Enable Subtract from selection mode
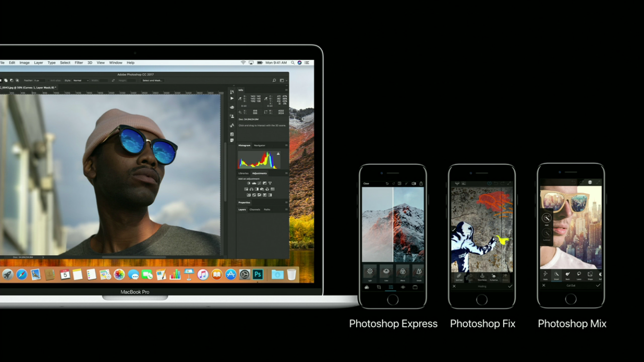The image size is (644, 362). [x=12, y=81]
